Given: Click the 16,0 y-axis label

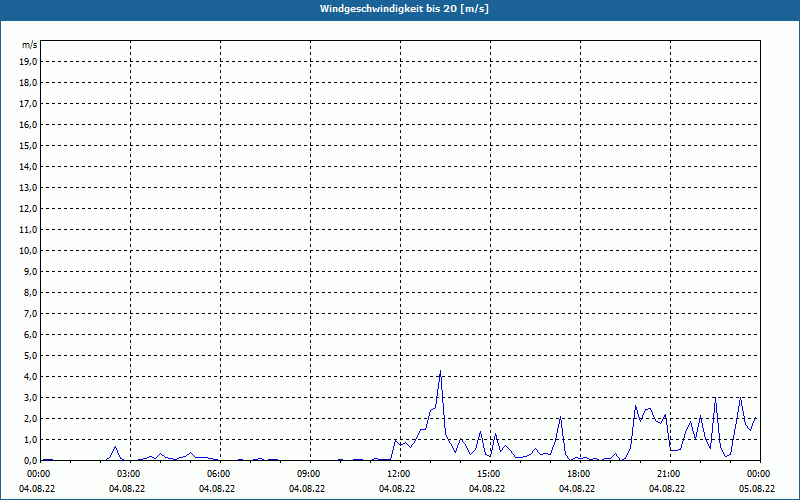Looking at the screenshot, I should 28,124.
